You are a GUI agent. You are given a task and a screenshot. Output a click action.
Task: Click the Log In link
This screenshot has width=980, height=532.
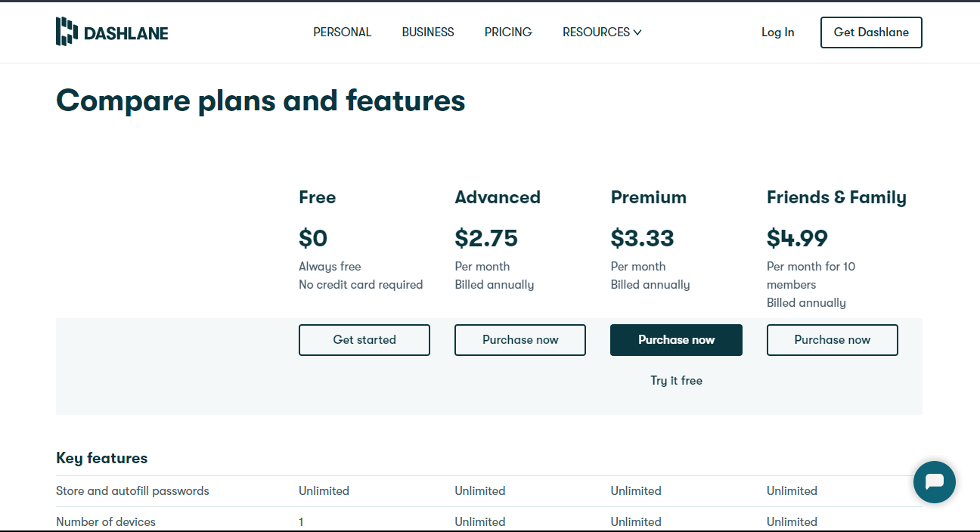point(777,32)
